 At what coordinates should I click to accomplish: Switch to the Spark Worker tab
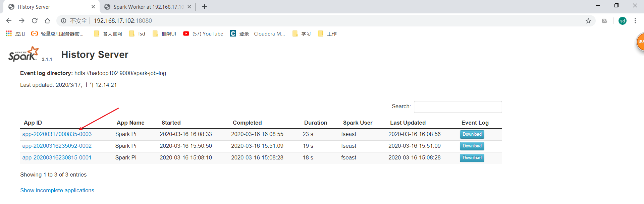148,7
